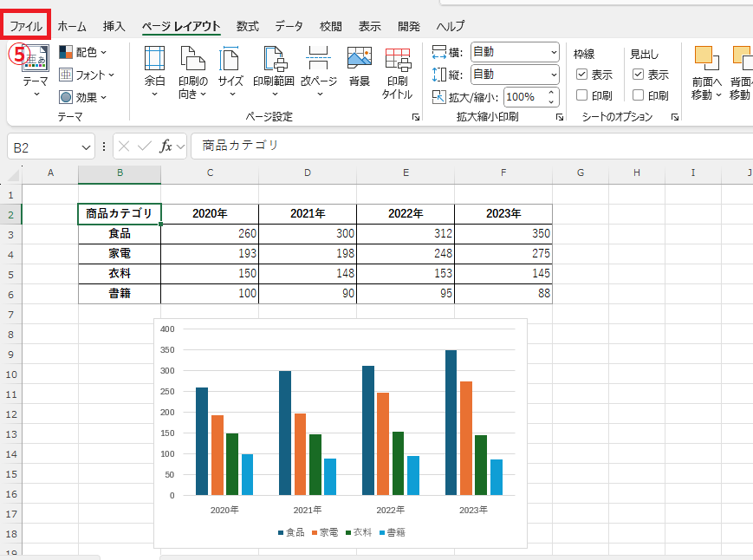Select cell containing 食品
The image size is (753, 560).
120,233
